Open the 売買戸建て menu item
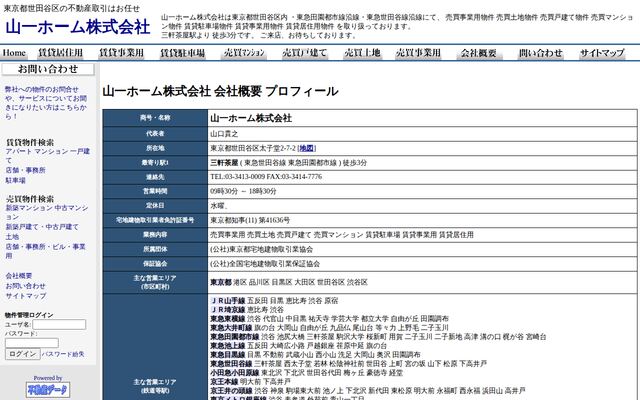The image size is (640, 400). (304, 53)
